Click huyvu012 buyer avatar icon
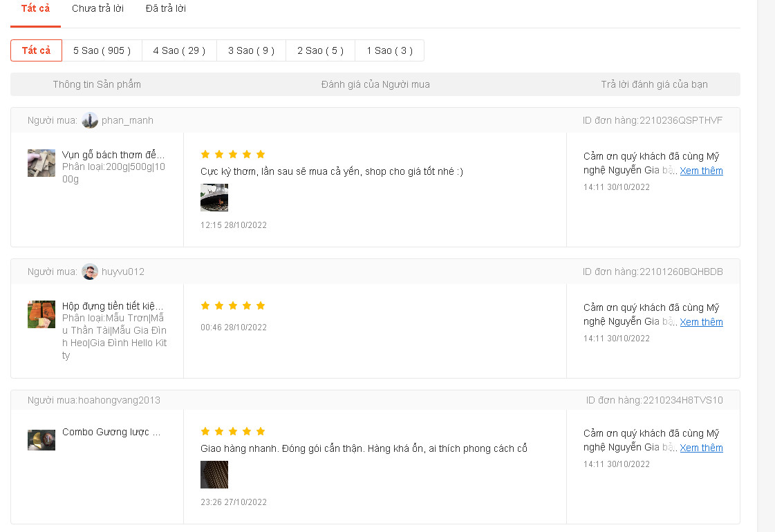The height and width of the screenshot is (532, 775). coord(90,272)
